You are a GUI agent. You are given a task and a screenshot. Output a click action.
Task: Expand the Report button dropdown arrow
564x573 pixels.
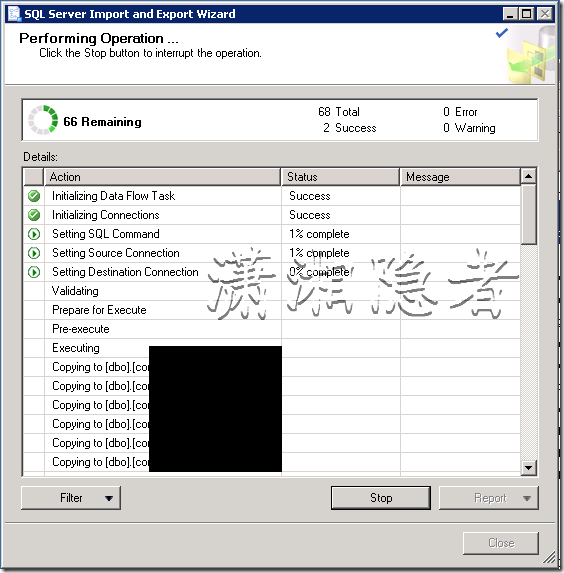point(527,498)
